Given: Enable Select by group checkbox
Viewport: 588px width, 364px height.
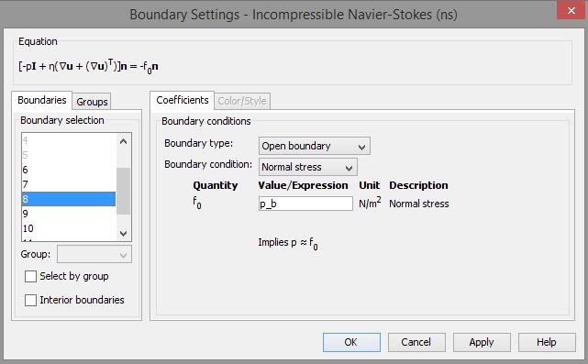Looking at the screenshot, I should 30,276.
